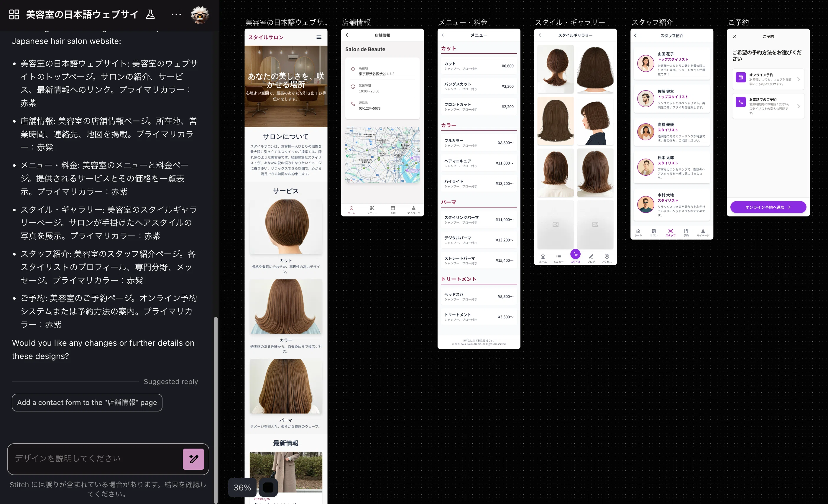
Task: Click calendar 予約 icon in 店舗情報 bottom nav
Action: 393,210
